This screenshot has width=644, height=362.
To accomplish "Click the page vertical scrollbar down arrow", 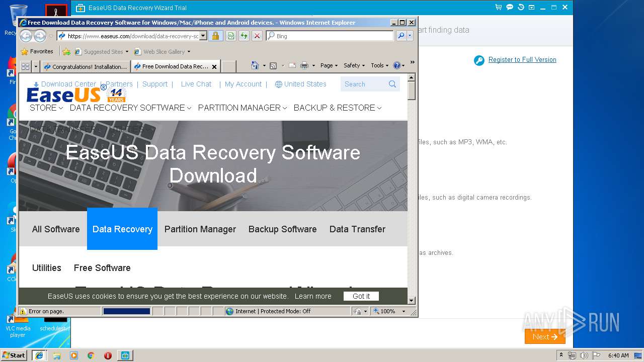I will pos(412,301).
